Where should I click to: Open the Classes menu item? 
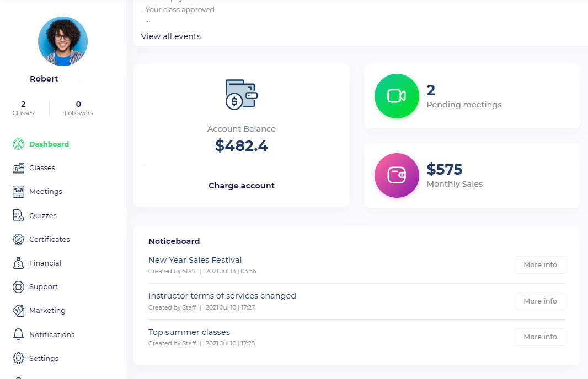(x=42, y=168)
